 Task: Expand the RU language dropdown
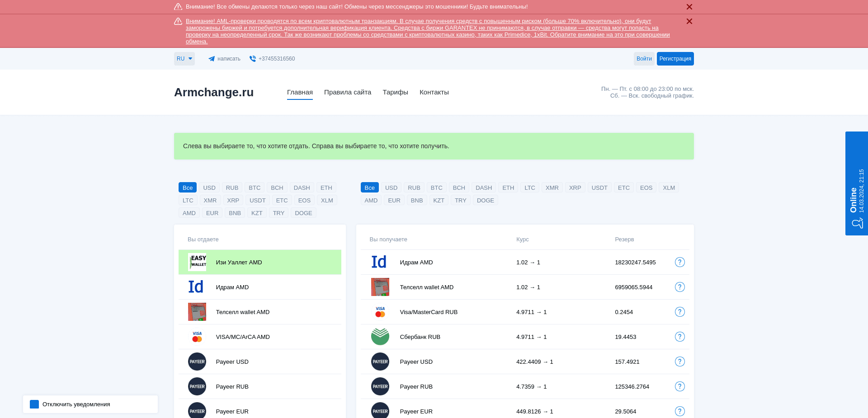pyautogui.click(x=184, y=59)
